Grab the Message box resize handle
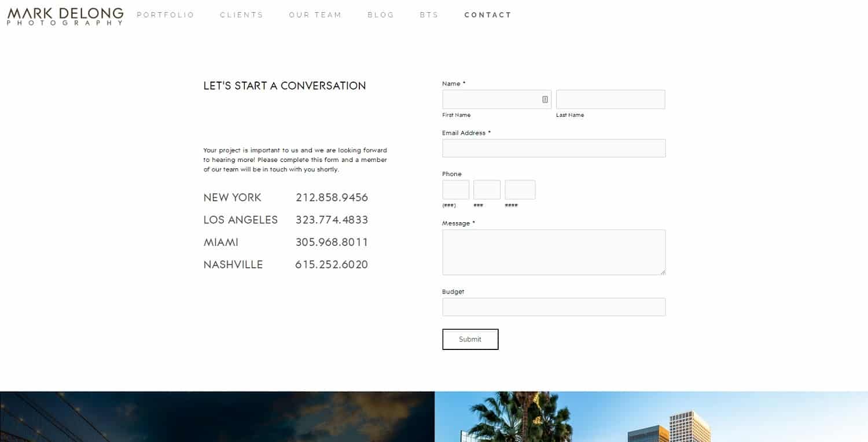Viewport: 868px width, 442px height. coord(663,272)
